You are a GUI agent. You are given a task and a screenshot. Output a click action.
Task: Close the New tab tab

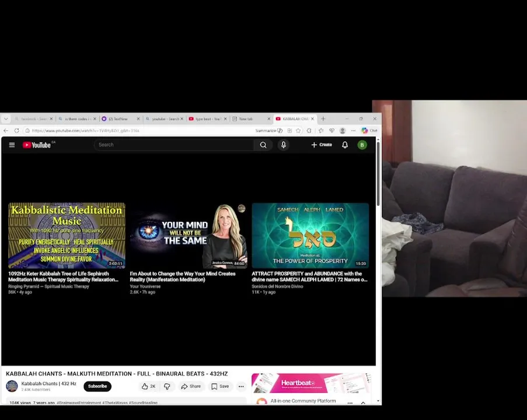click(268, 118)
